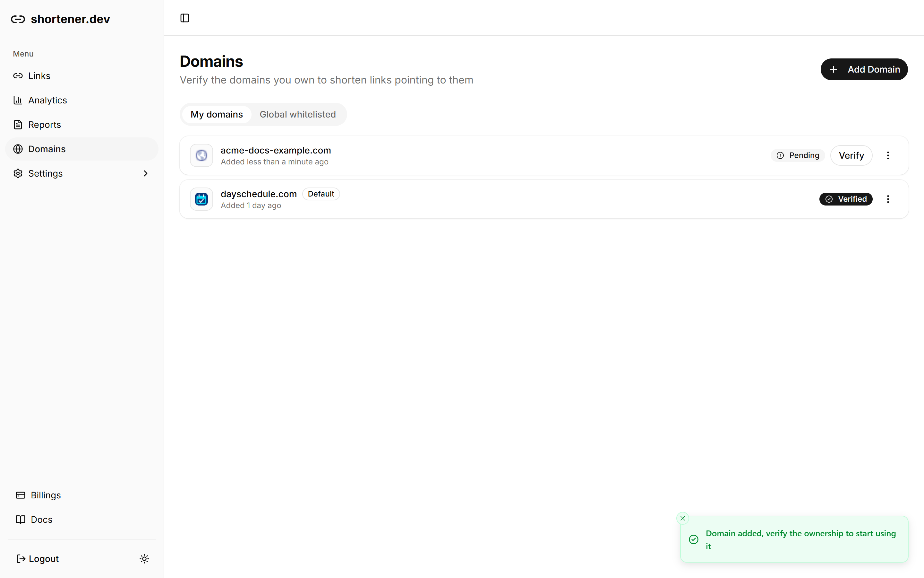Switch to My domains tab
Image resolution: width=924 pixels, height=578 pixels.
click(x=217, y=114)
